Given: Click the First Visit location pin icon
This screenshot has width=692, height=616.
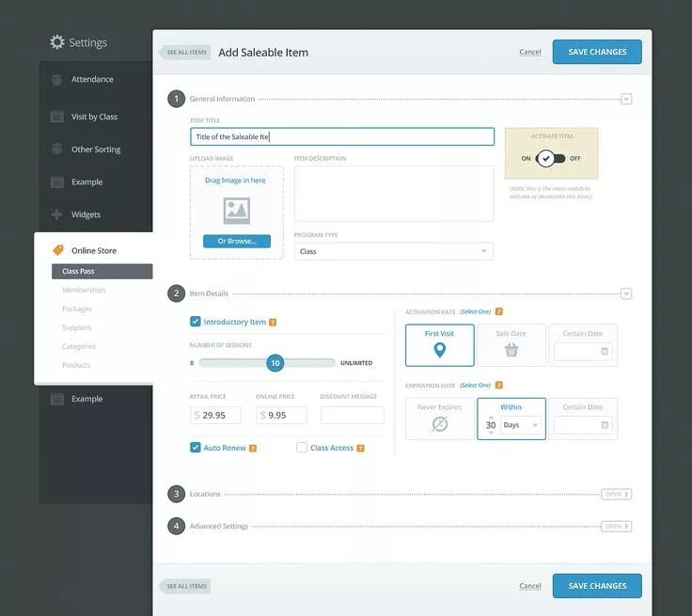Looking at the screenshot, I should [440, 350].
